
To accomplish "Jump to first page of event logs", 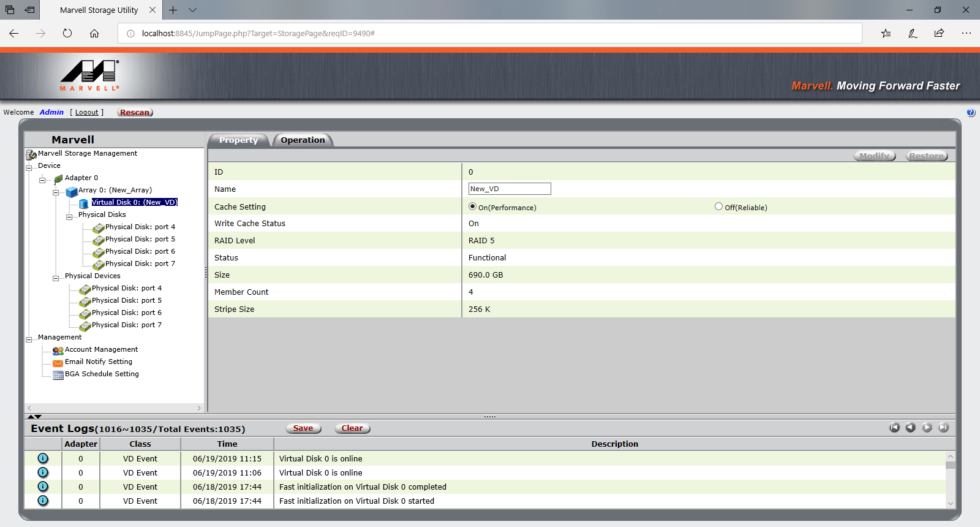I will click(895, 428).
